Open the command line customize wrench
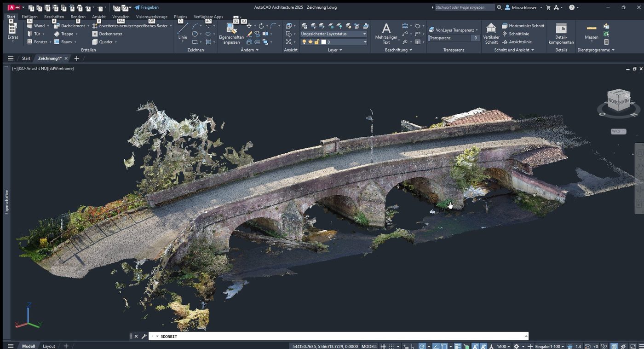This screenshot has height=349, width=644. point(144,336)
